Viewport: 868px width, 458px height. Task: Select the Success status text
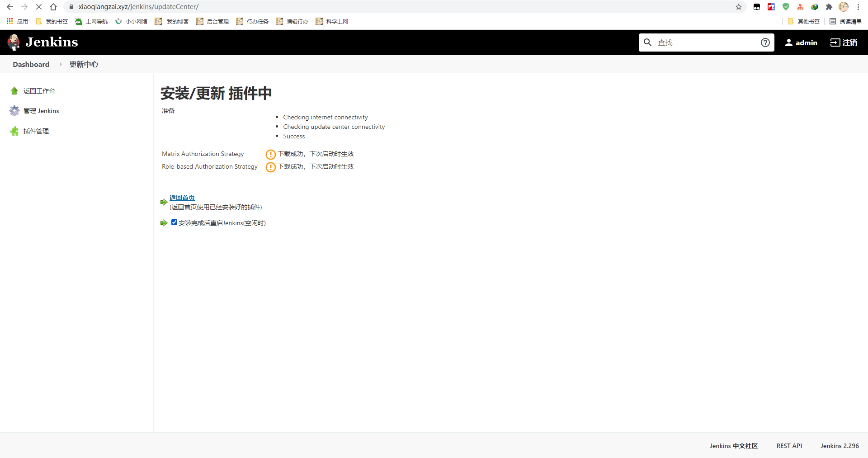coord(294,136)
